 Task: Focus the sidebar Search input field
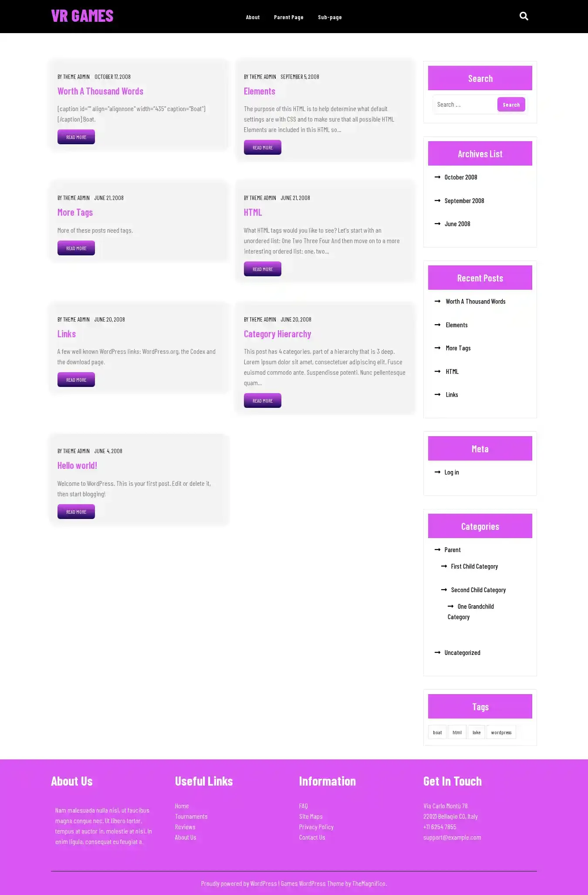point(465,105)
